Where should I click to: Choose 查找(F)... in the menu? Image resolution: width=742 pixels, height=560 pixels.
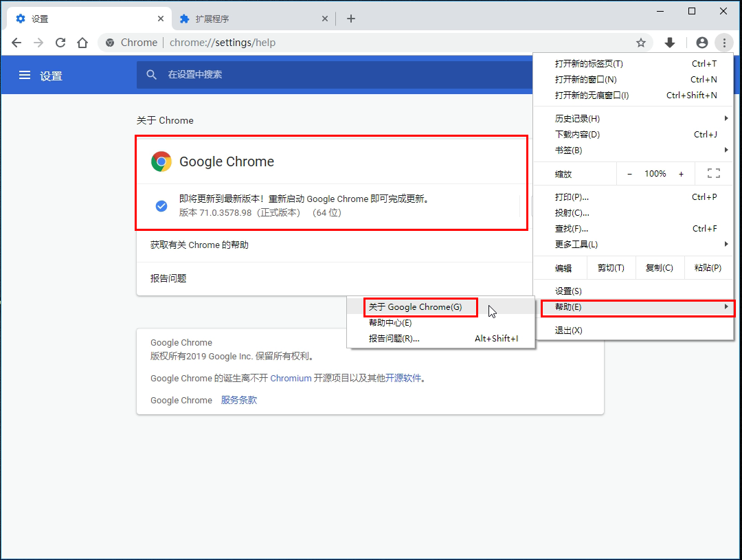click(633, 229)
